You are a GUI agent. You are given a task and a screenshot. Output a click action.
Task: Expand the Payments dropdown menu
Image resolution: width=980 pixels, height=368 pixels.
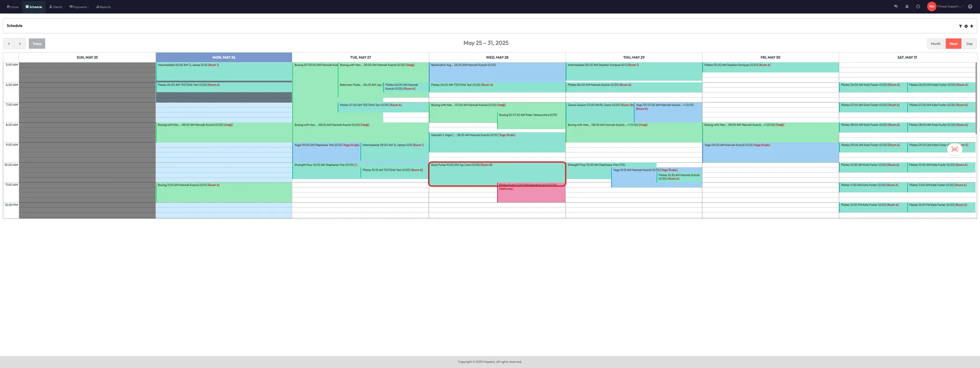click(x=79, y=7)
